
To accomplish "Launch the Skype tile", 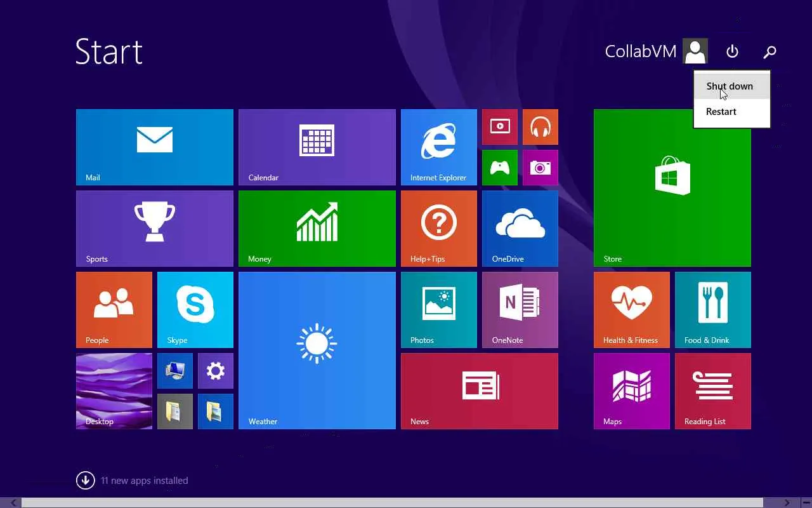I will [x=195, y=310].
